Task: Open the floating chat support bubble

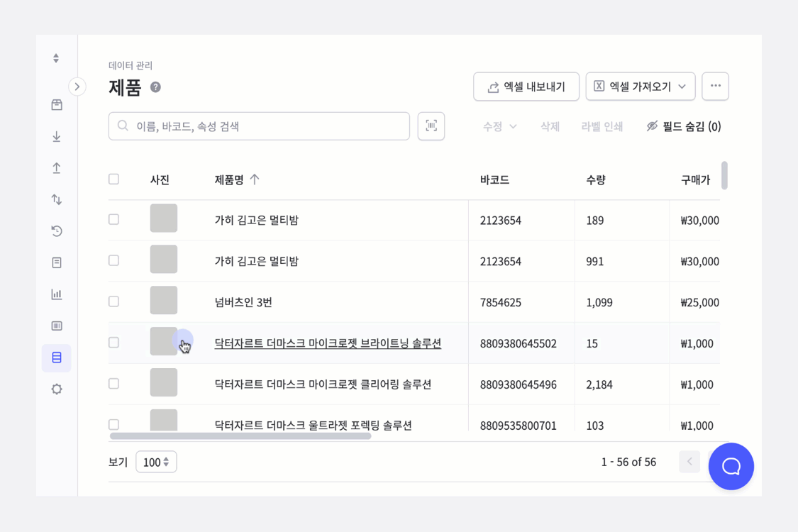Action: click(731, 466)
